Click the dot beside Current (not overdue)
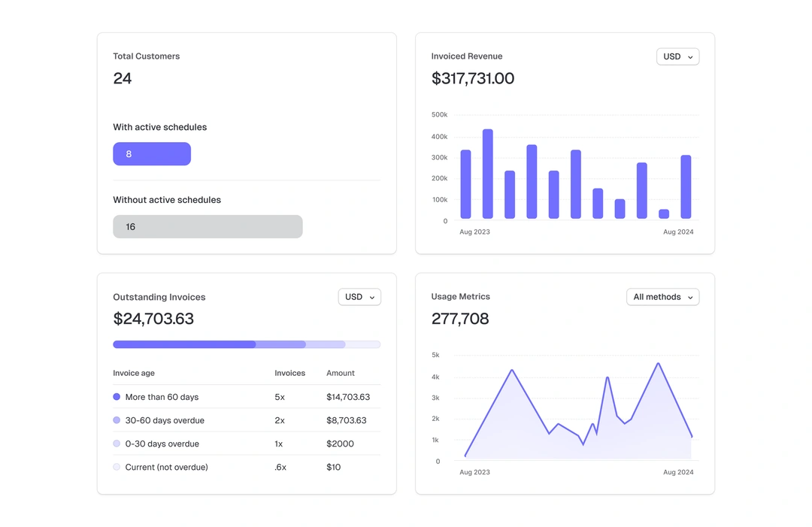812x527 pixels. coord(117,466)
